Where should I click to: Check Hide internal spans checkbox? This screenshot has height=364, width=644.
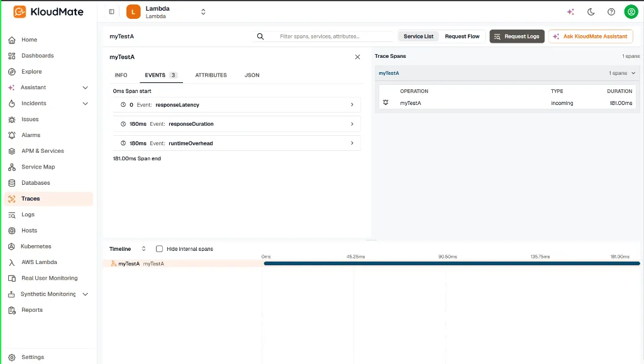(x=159, y=249)
